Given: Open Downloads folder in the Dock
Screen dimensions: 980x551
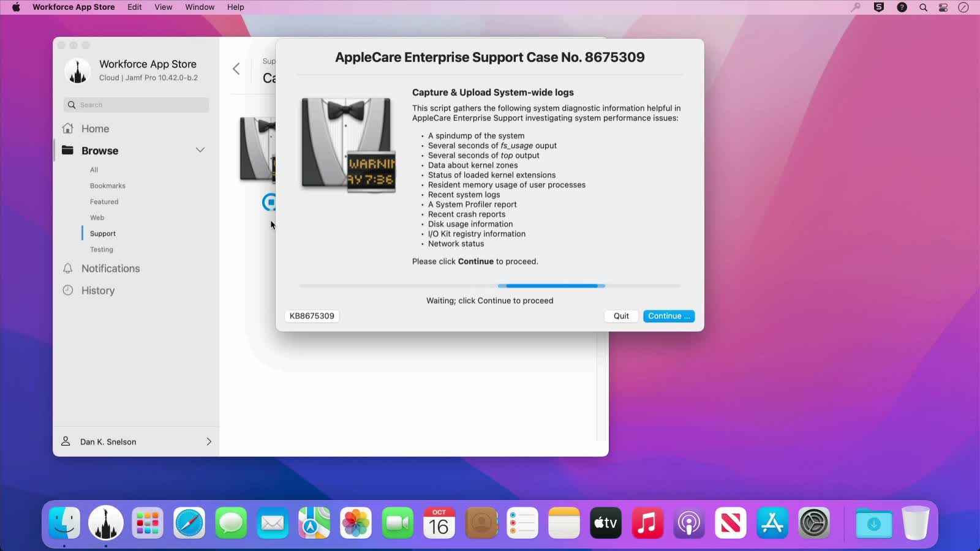Looking at the screenshot, I should 874,523.
